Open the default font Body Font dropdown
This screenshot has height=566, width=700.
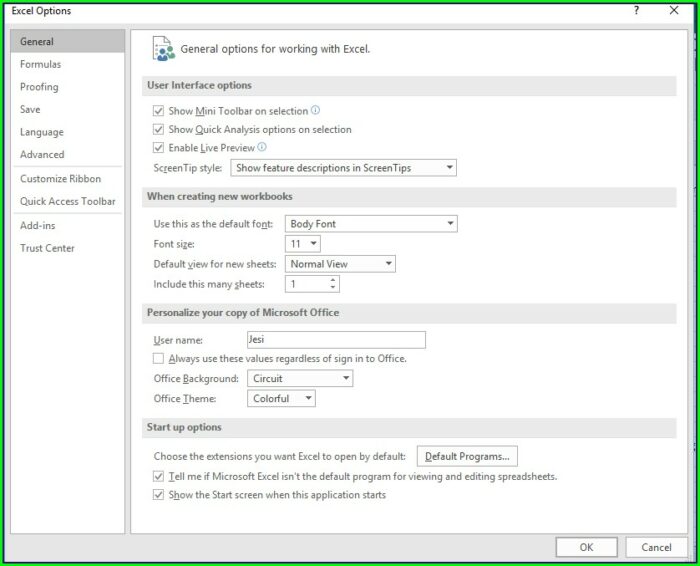(371, 224)
